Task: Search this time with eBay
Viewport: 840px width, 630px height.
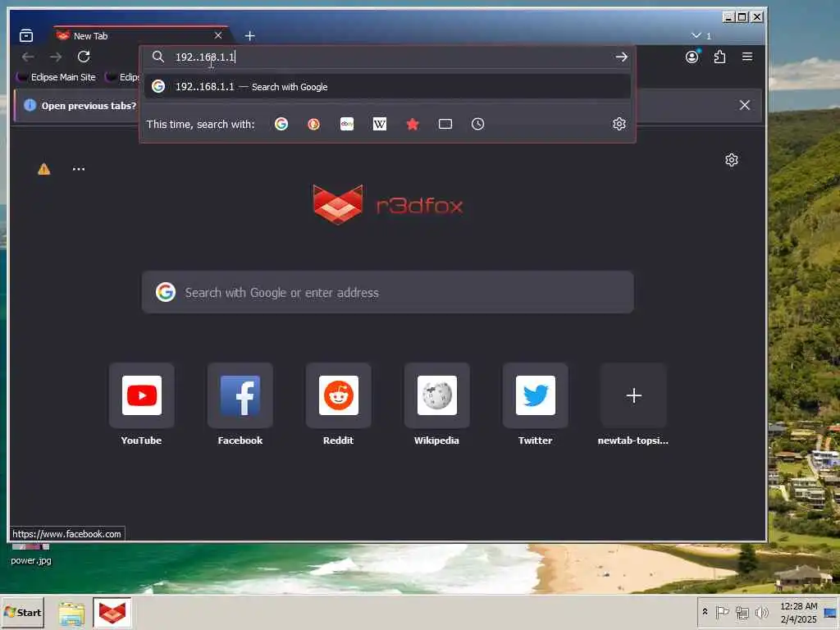Action: 347,125
